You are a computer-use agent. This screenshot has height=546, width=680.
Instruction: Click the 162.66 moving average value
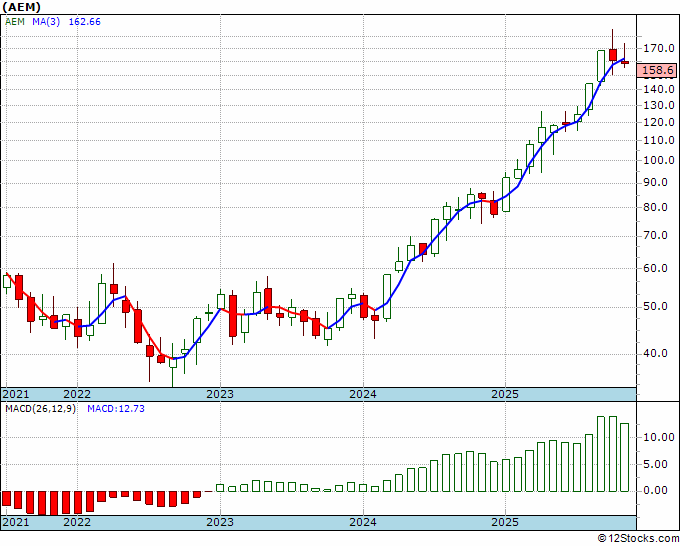[85, 21]
